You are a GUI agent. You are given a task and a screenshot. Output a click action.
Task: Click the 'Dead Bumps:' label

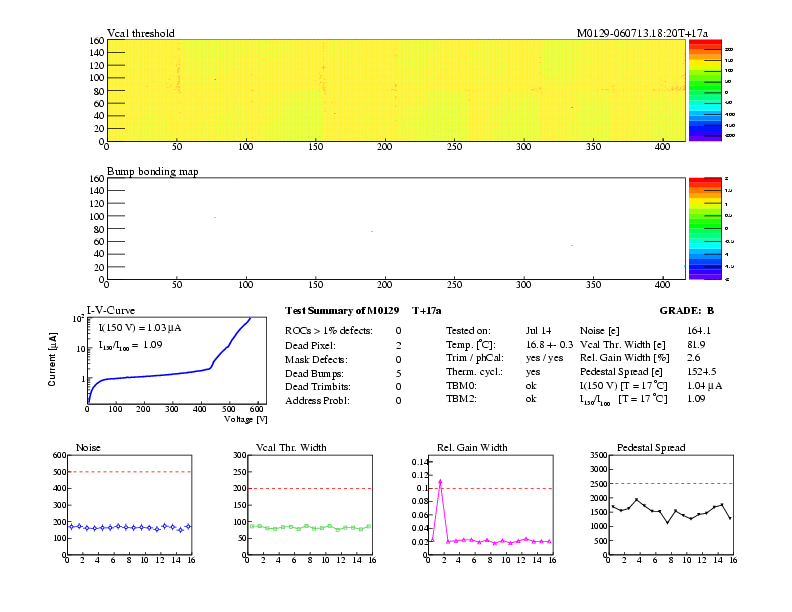tap(314, 374)
